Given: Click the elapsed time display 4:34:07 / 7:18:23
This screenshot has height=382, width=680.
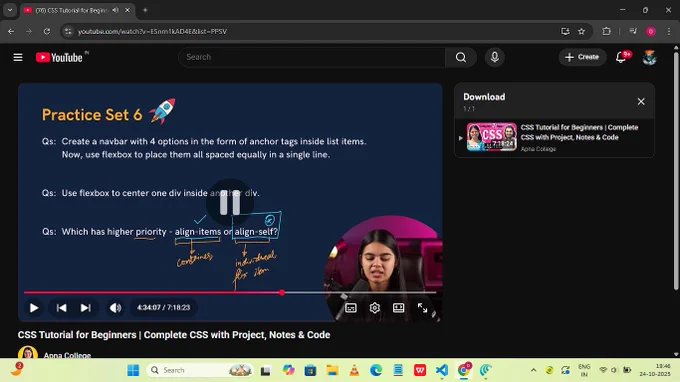Looking at the screenshot, I should (x=163, y=307).
